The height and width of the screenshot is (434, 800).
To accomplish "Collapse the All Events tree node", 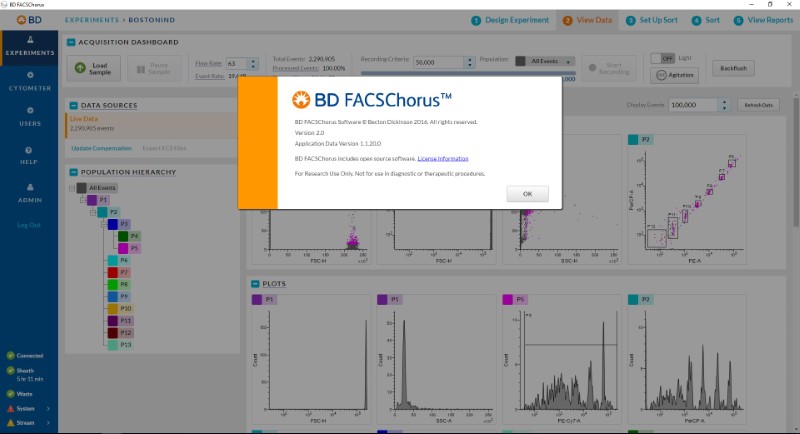I will coord(72,188).
